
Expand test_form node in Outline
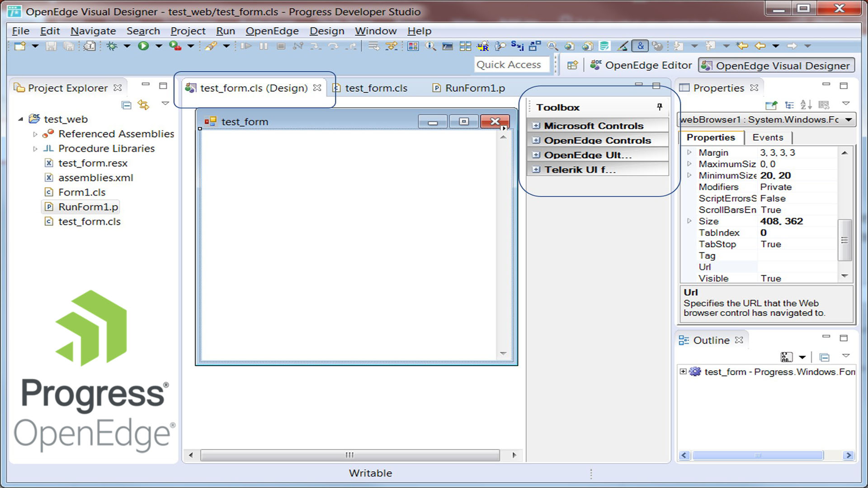683,372
